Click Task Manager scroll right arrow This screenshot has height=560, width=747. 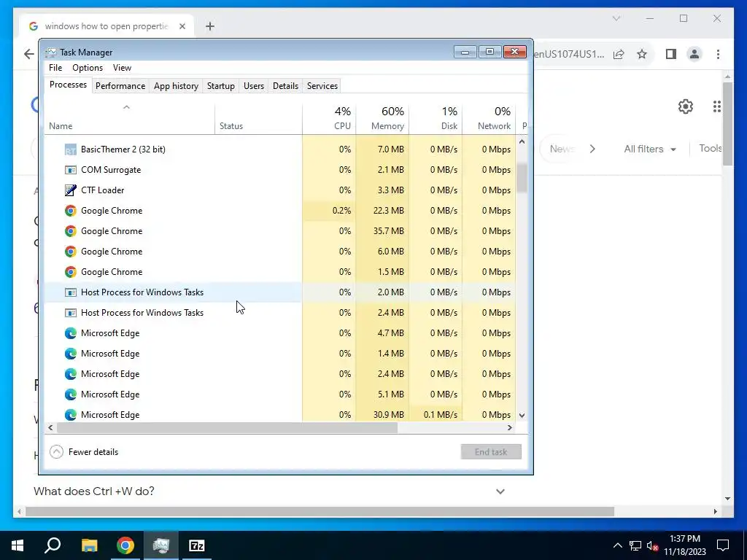pyautogui.click(x=510, y=427)
